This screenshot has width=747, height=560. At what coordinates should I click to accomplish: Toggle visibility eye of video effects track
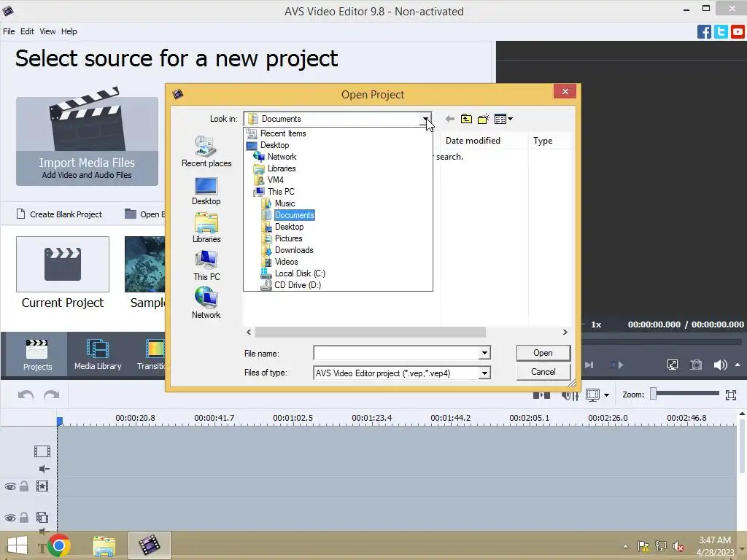pos(10,486)
